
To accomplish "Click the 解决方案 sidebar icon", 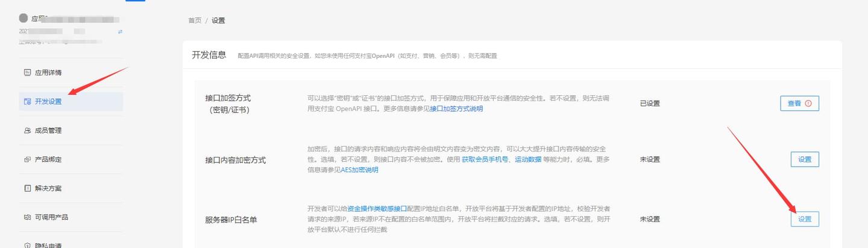I will [x=27, y=188].
